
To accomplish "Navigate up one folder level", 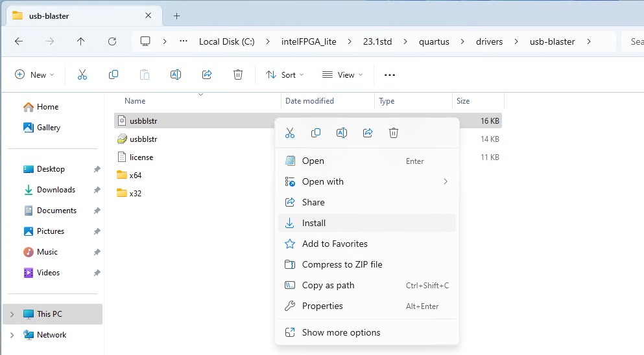I will click(81, 41).
